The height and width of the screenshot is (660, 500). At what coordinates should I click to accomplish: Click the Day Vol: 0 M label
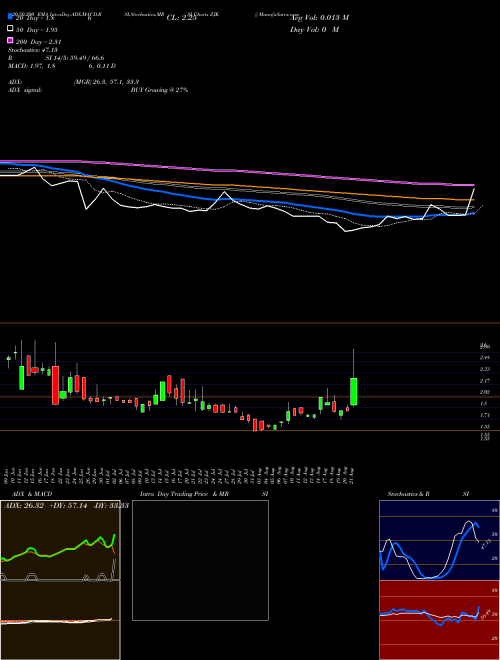(314, 29)
